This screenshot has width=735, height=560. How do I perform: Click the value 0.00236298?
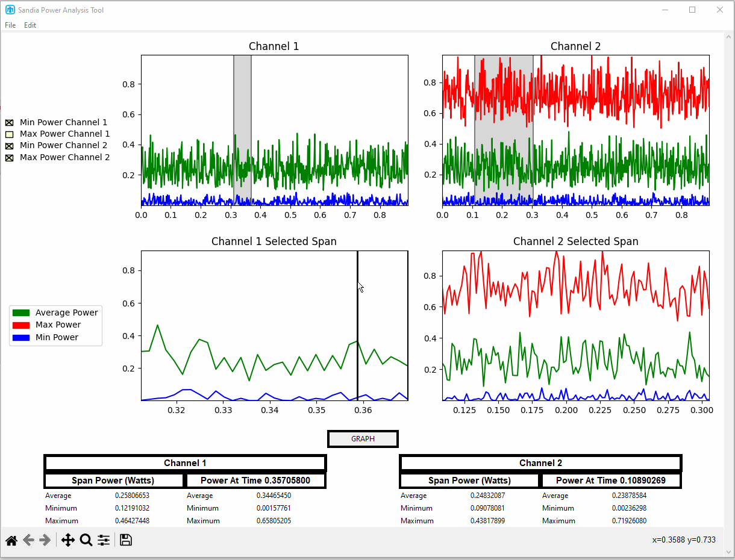tap(629, 508)
